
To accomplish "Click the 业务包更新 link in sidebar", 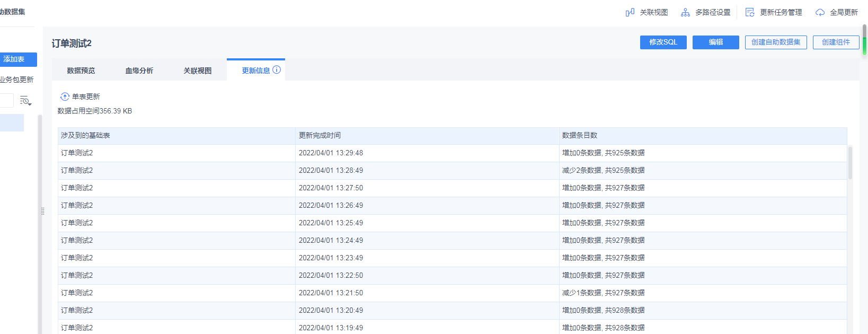I will pos(17,80).
